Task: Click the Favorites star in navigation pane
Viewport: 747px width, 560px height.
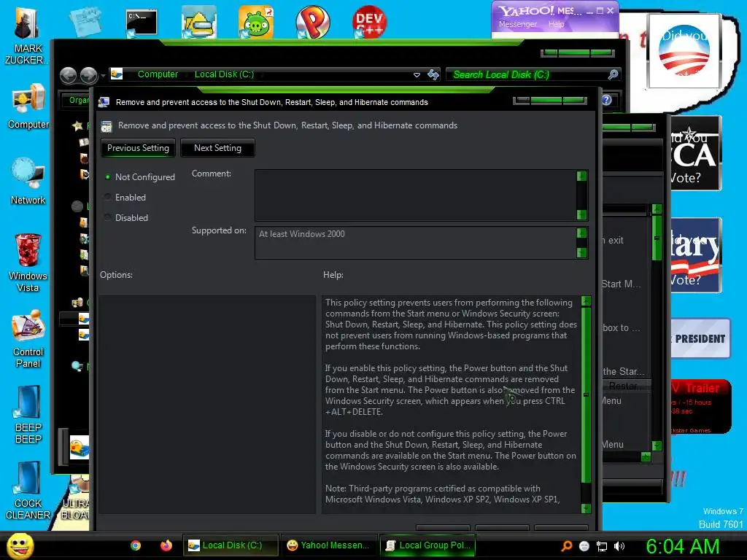Action: 77,125
